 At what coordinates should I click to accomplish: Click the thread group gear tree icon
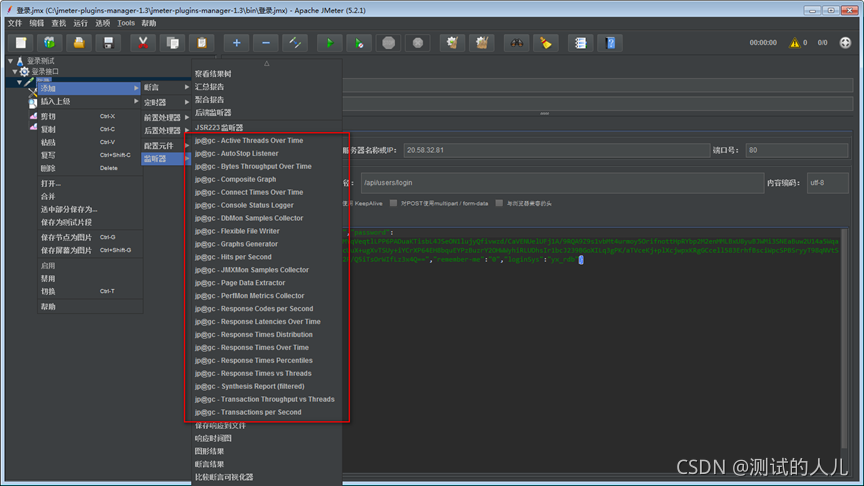point(24,72)
